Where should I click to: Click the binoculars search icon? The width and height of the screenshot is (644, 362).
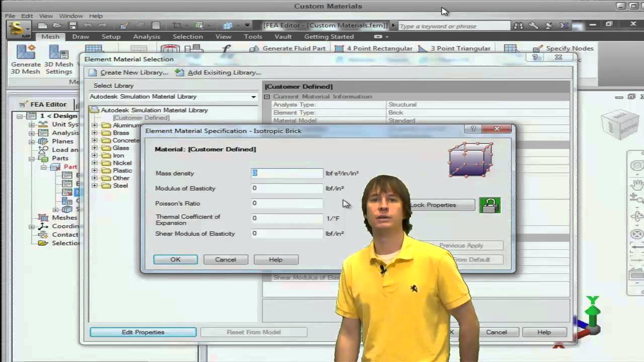coord(518,26)
